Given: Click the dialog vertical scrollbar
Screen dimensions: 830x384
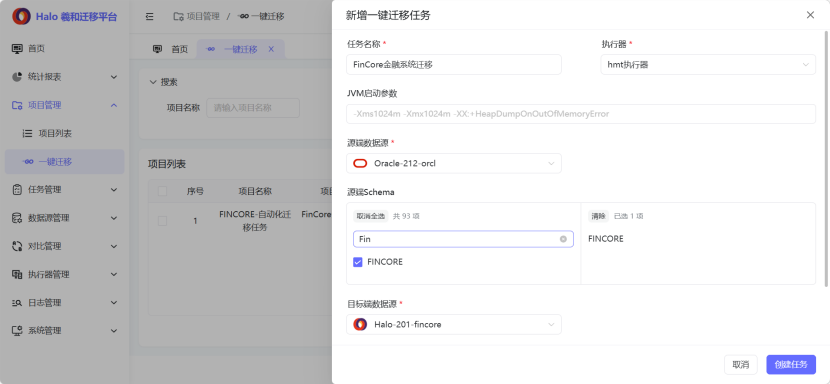Looking at the screenshot, I should tap(826, 159).
